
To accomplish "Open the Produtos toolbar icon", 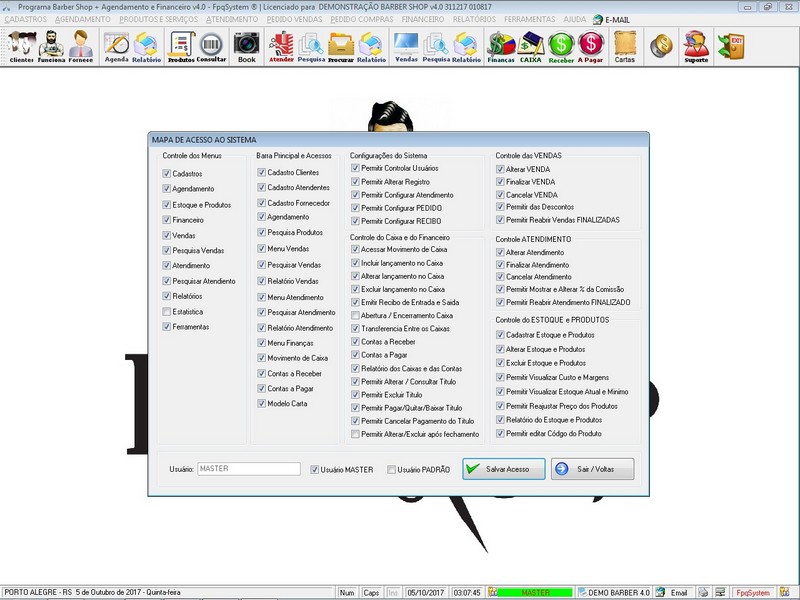I will pos(181,47).
